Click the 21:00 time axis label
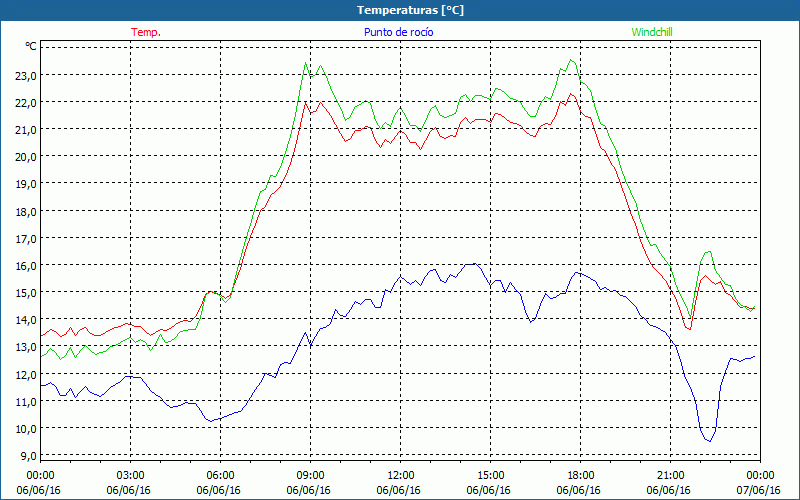This screenshot has width=800, height=500. click(x=670, y=476)
